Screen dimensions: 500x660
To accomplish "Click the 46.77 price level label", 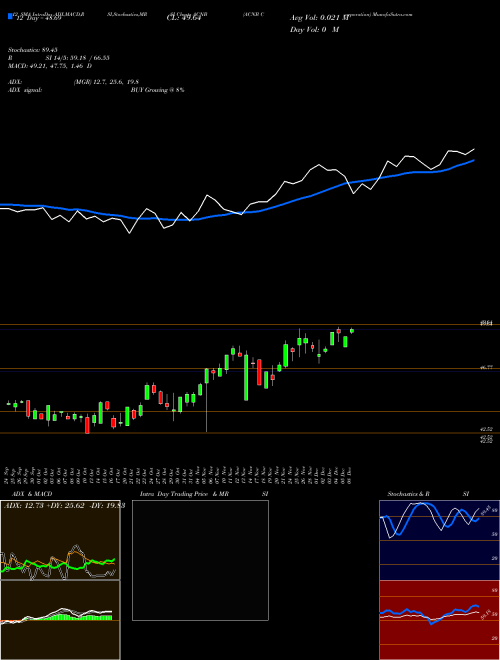I will [x=487, y=367].
